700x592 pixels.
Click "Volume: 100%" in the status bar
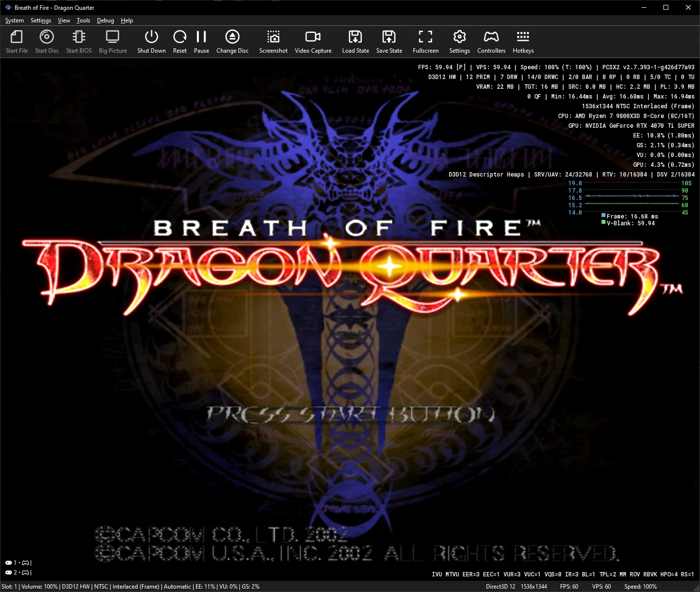(x=39, y=587)
